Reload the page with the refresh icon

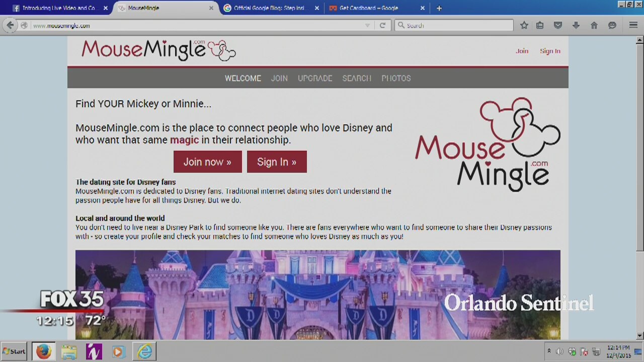tap(382, 26)
